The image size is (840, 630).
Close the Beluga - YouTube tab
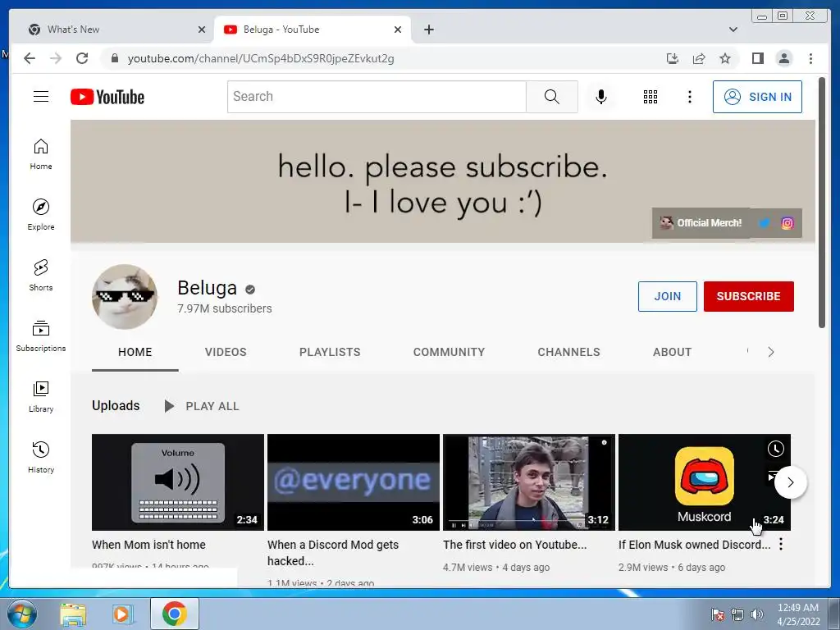pyautogui.click(x=398, y=30)
